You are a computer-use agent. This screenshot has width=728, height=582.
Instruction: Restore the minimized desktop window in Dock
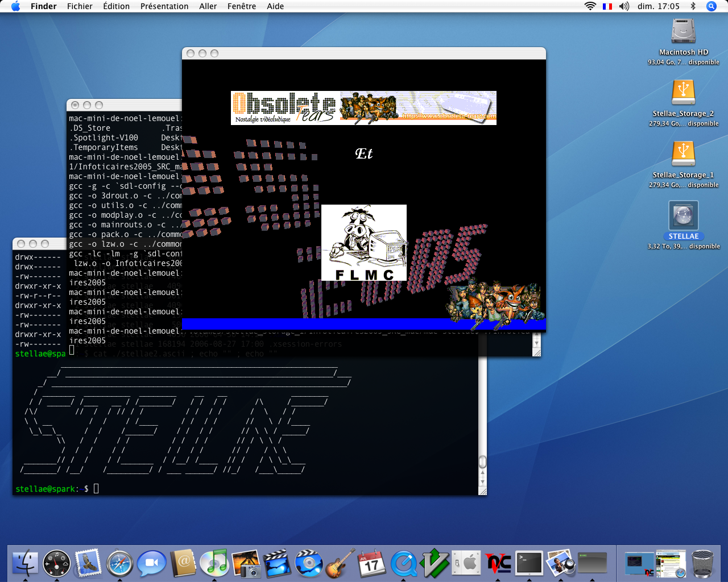point(640,563)
